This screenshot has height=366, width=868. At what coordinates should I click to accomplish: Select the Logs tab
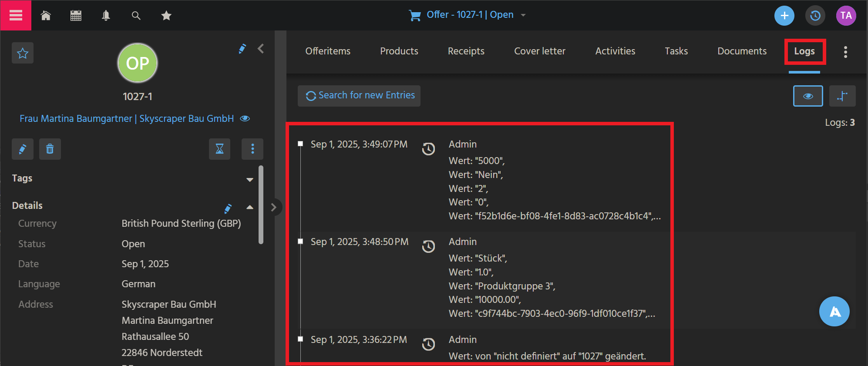pyautogui.click(x=804, y=51)
